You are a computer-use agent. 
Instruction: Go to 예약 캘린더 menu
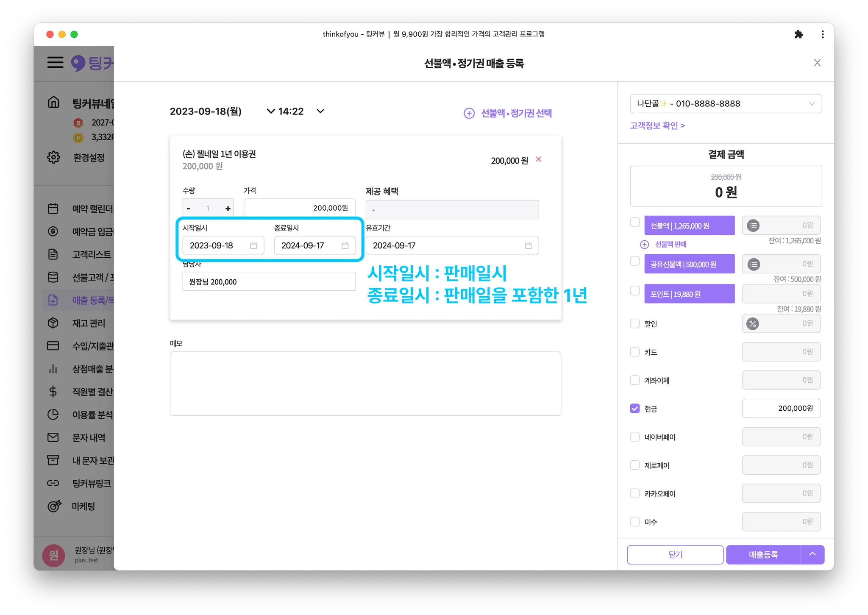[x=92, y=209]
